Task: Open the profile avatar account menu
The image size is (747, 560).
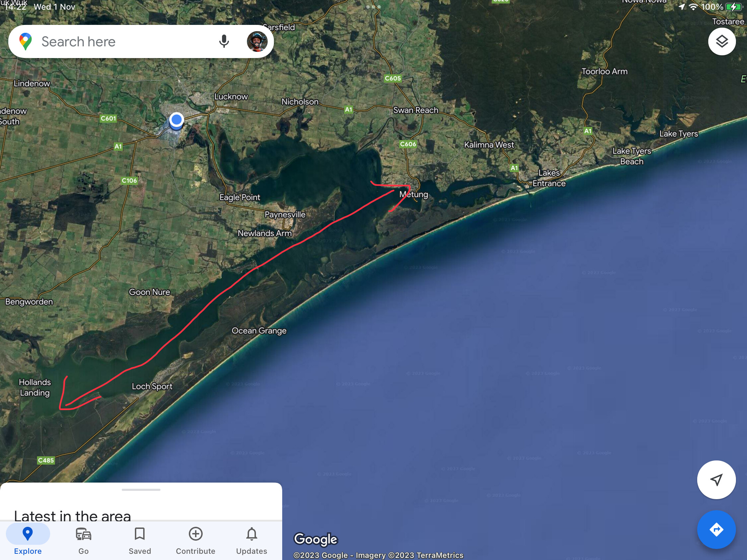Action: click(257, 41)
